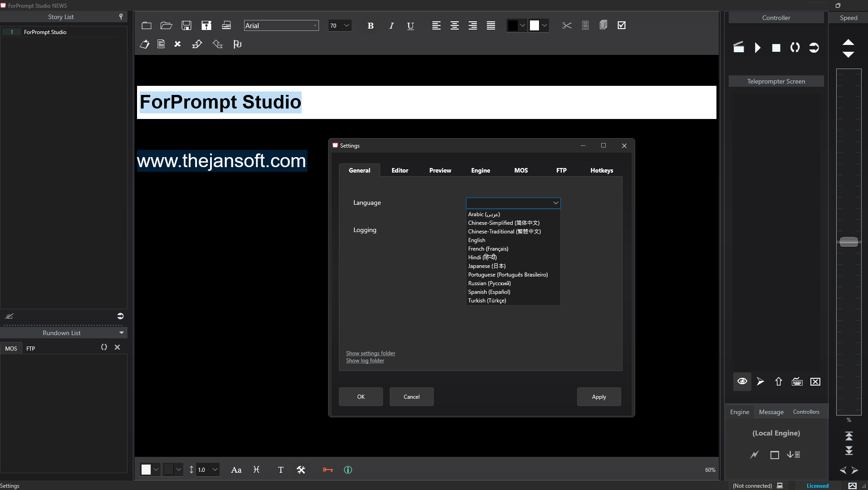Decrease speed with the down arrow
The image size is (868, 490).
tap(848, 54)
